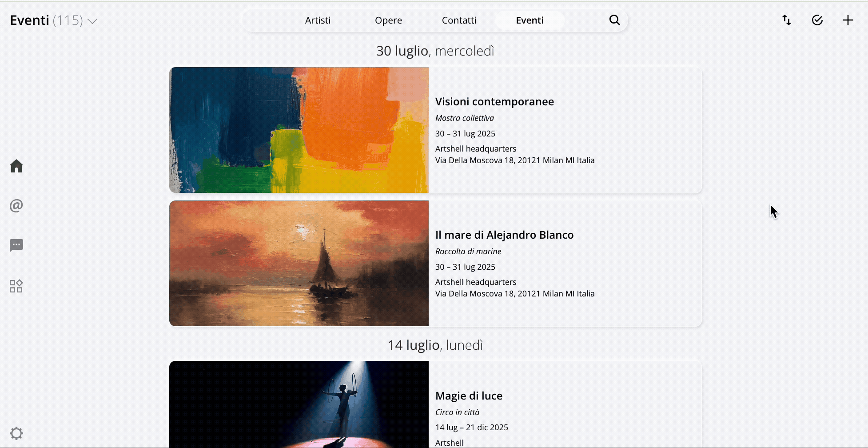Open the settings gear icon

[16, 433]
